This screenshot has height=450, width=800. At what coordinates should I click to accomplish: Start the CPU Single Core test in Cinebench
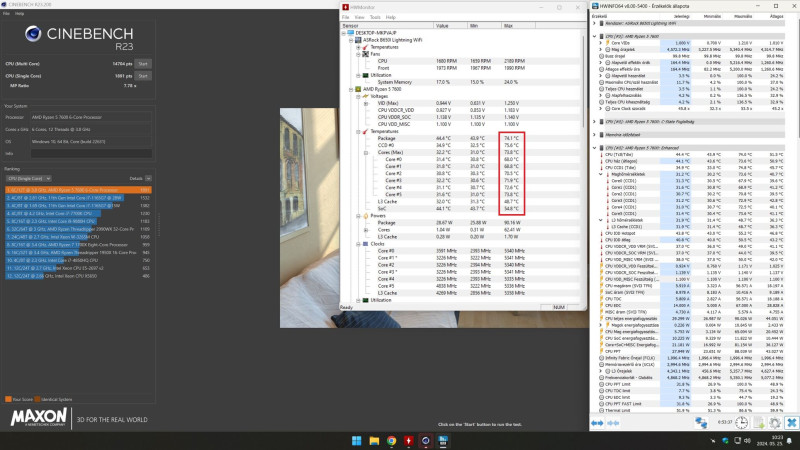pos(143,76)
